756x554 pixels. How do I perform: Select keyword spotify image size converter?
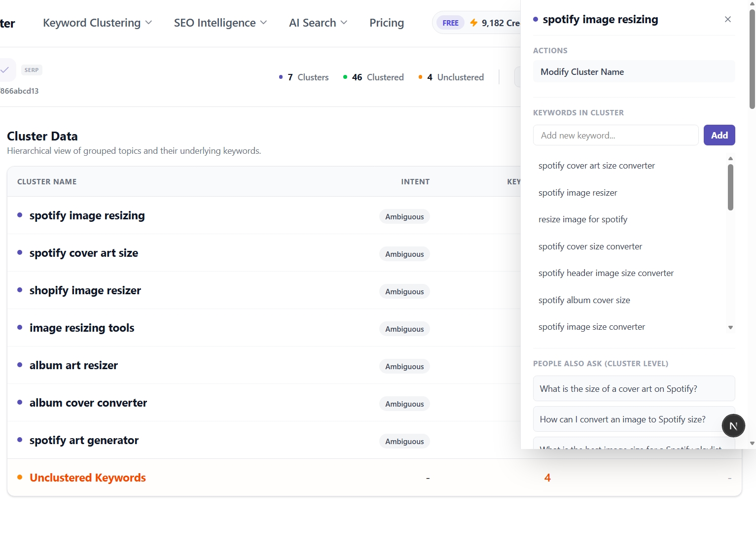(591, 327)
